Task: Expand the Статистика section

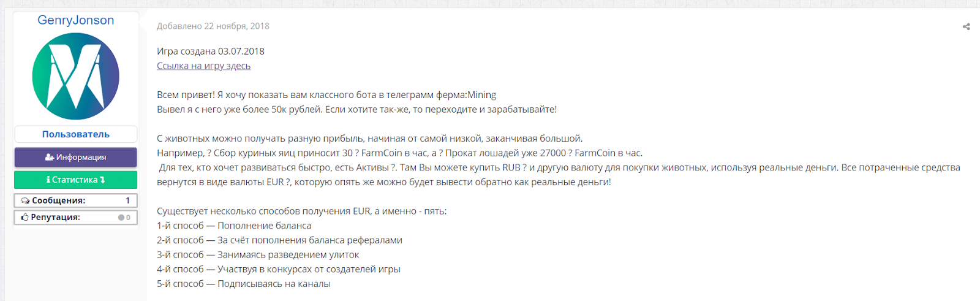Action: click(75, 180)
